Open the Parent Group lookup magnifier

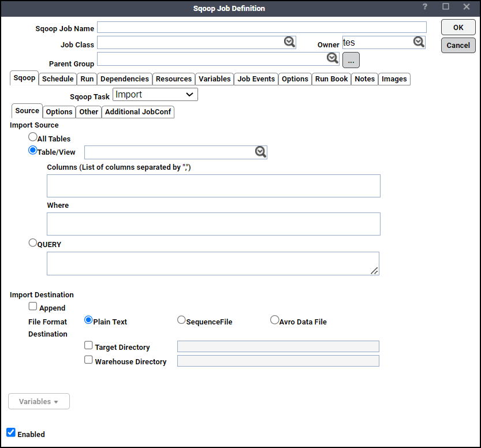(333, 58)
